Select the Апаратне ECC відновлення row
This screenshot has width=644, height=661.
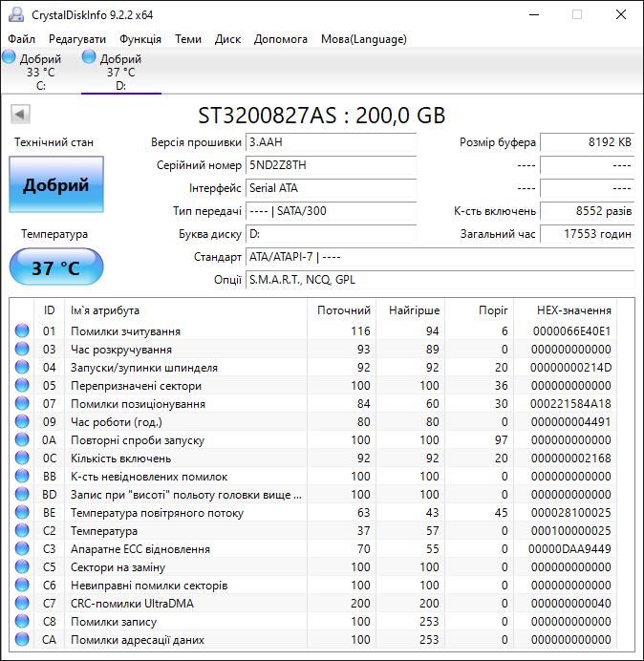pyautogui.click(x=313, y=549)
